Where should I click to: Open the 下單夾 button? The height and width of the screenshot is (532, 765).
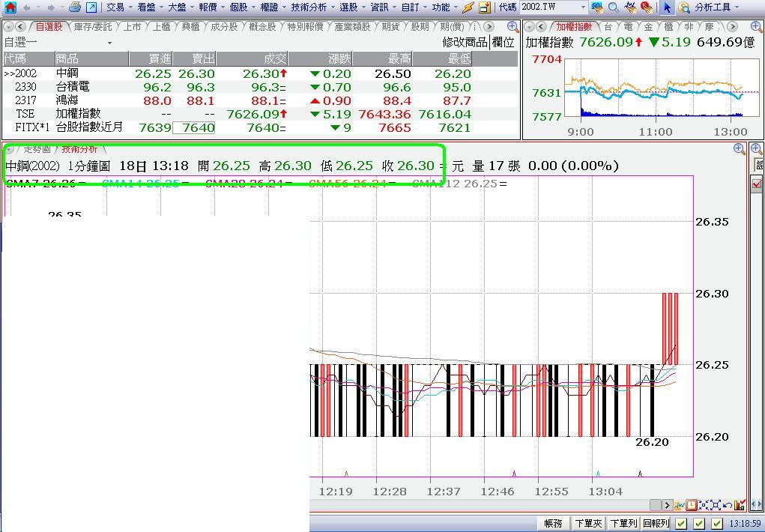tap(588, 524)
